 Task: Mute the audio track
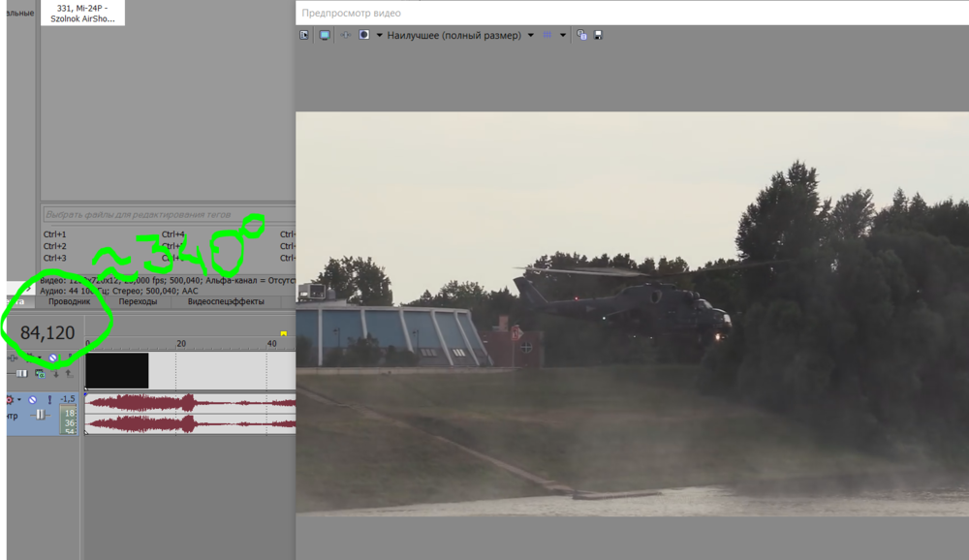click(x=32, y=400)
